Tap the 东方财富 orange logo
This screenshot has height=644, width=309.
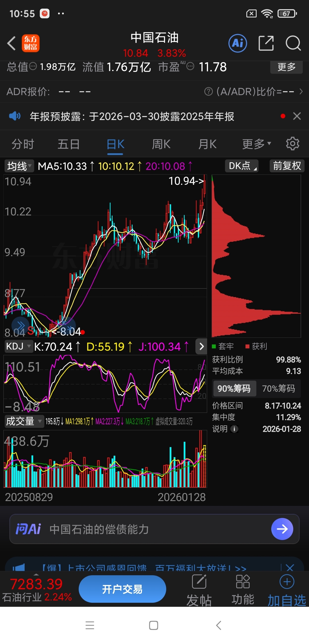pos(31,43)
